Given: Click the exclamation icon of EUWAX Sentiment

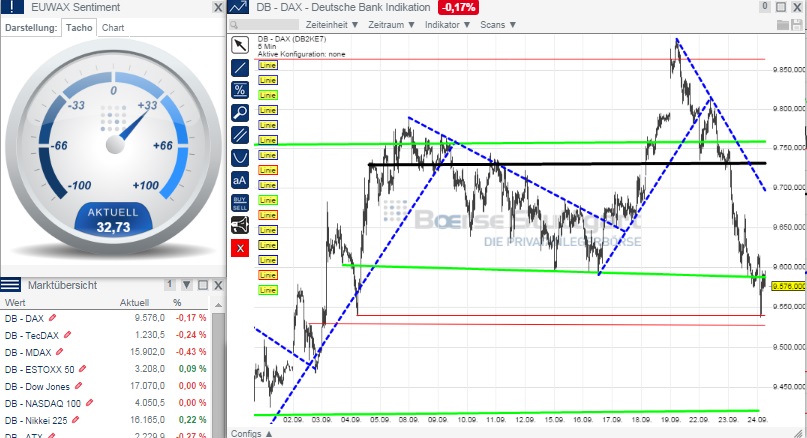Looking at the screenshot, I should (12, 7).
